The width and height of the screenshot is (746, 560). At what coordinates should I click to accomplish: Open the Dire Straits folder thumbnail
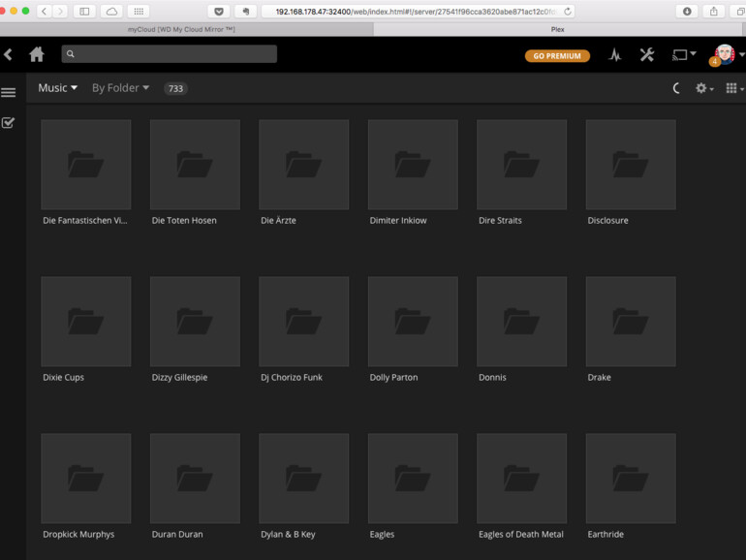click(x=522, y=165)
